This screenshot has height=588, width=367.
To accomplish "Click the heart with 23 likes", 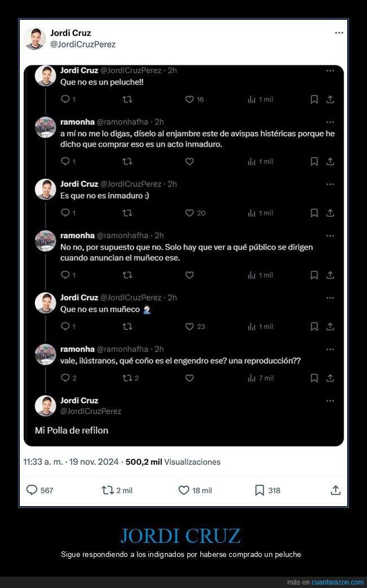I will (x=190, y=326).
